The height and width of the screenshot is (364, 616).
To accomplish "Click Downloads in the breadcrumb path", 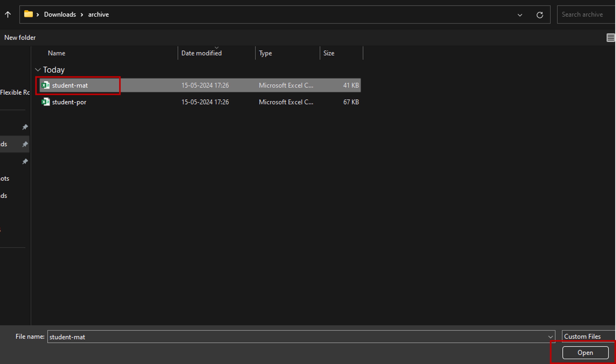I will [60, 15].
